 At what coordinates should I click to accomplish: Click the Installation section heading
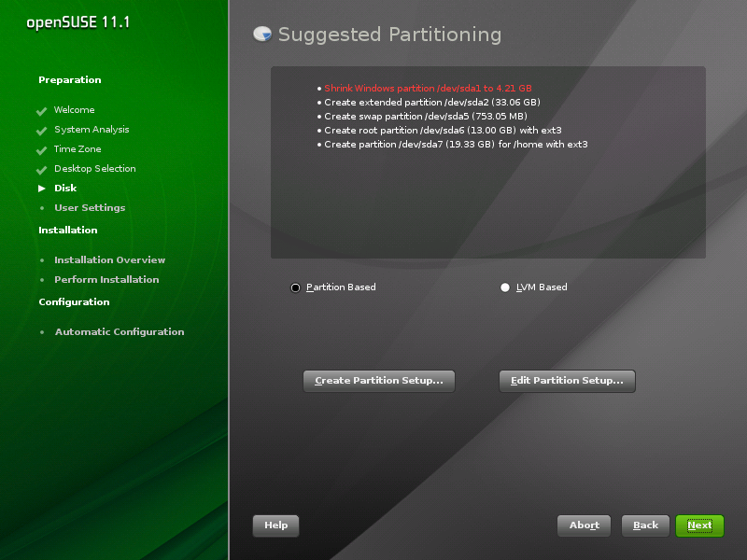[67, 230]
